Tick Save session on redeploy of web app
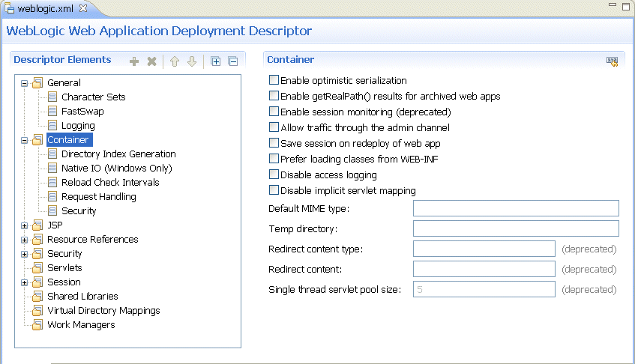Screen dimensions: 635x364 [274, 143]
